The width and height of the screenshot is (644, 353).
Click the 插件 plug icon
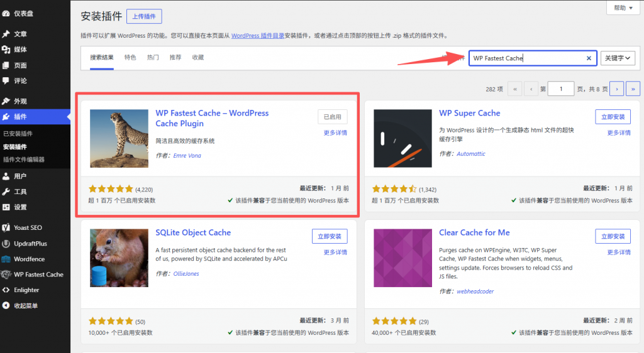tap(6, 117)
